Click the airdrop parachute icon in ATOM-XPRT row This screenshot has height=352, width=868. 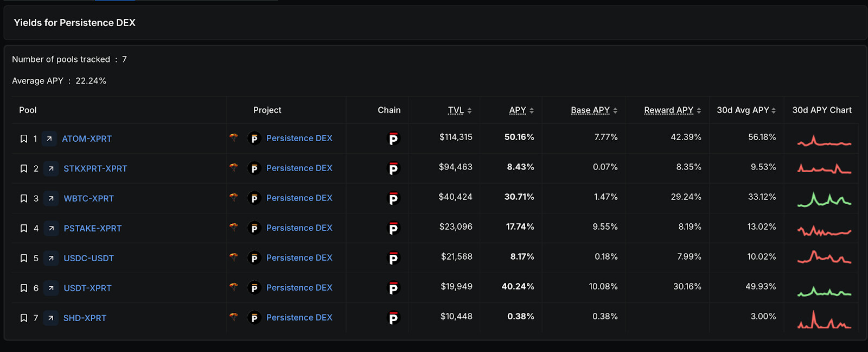(234, 137)
